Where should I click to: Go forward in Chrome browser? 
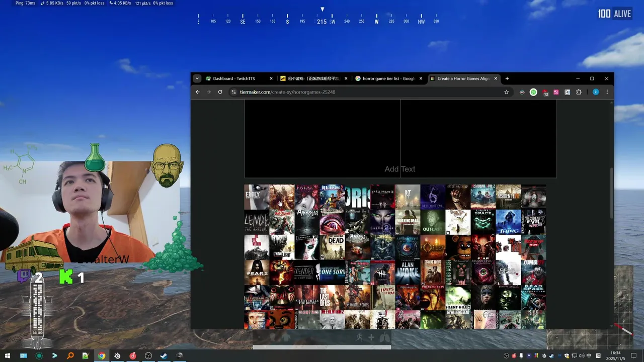(209, 92)
